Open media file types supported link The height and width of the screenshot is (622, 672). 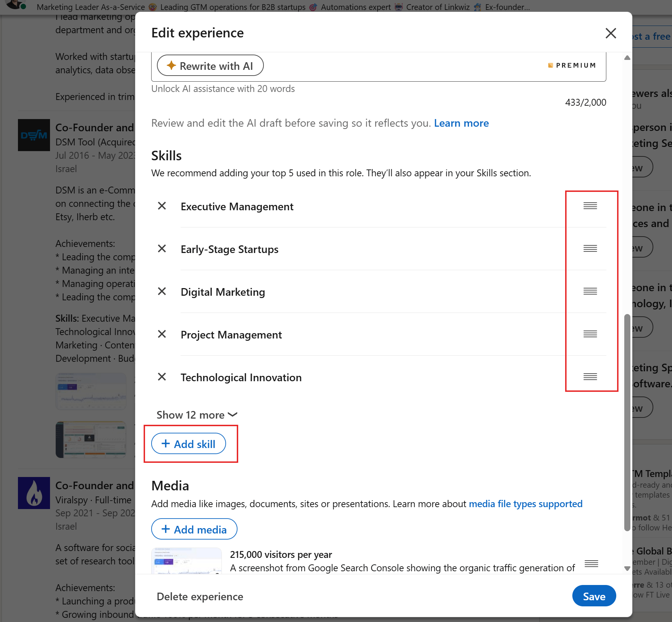click(x=526, y=504)
